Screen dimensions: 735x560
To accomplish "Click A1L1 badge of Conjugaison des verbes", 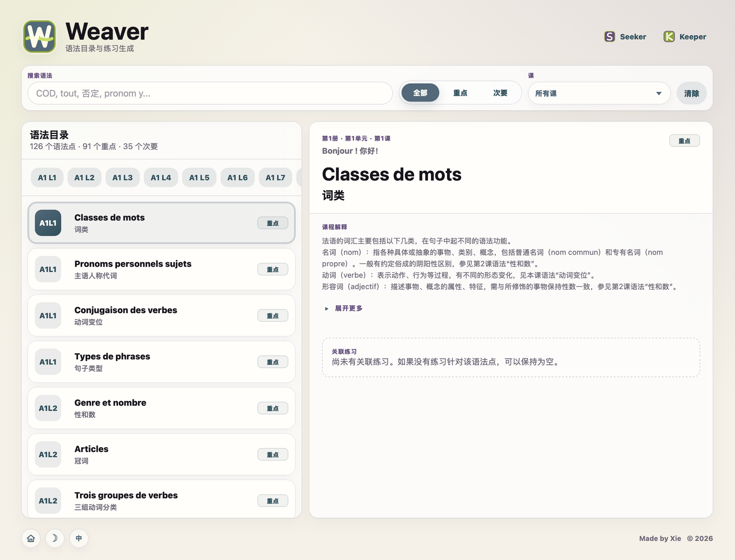I will pyautogui.click(x=48, y=316).
